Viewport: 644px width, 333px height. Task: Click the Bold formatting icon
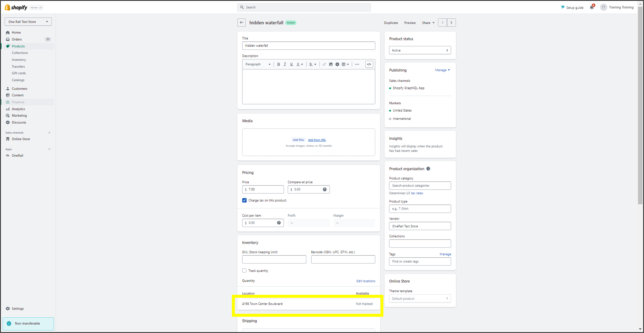(278, 64)
